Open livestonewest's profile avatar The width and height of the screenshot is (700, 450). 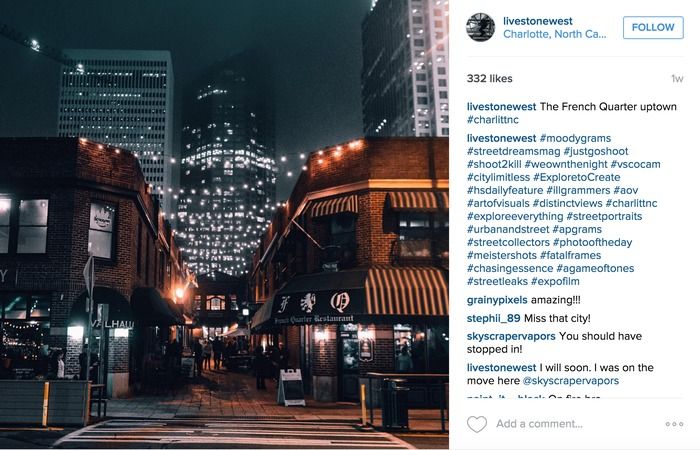click(x=480, y=27)
